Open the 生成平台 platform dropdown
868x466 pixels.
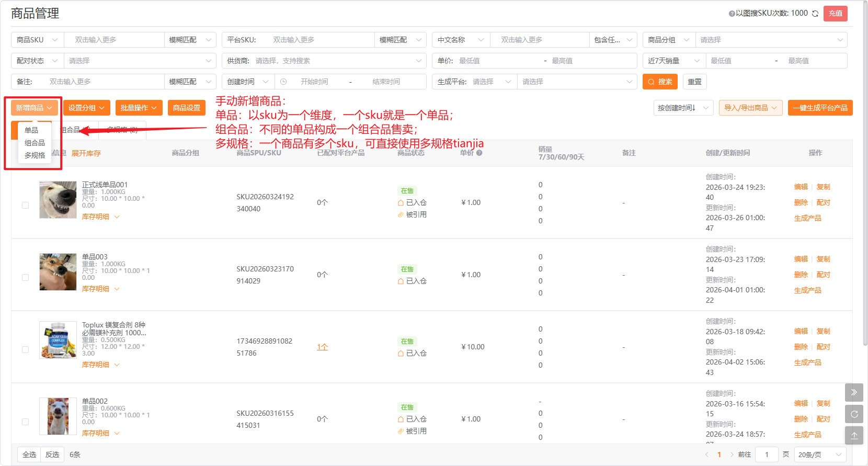[x=491, y=82]
